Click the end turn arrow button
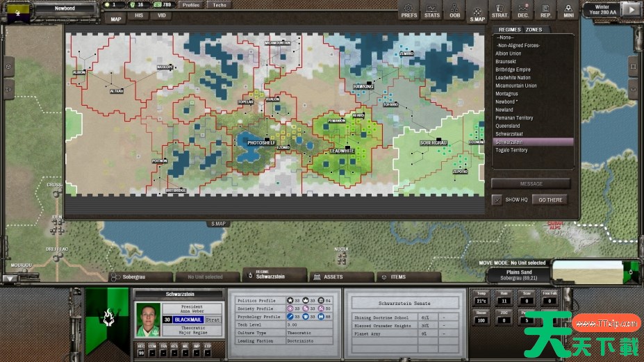Viewport: 644px width, 362px height. click(x=631, y=10)
